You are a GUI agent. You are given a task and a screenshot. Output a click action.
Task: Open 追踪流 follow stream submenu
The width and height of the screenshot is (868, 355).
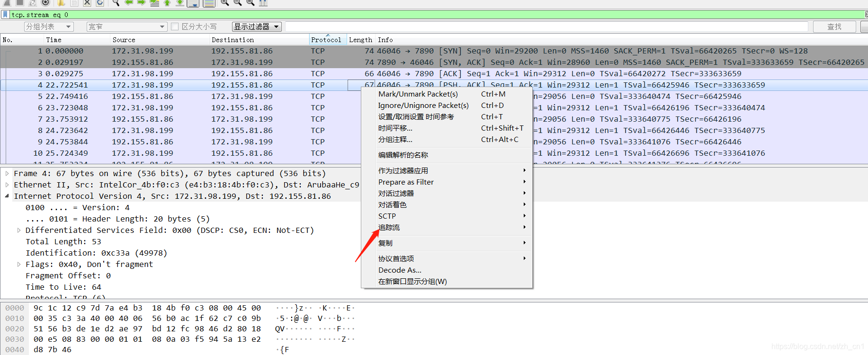447,227
